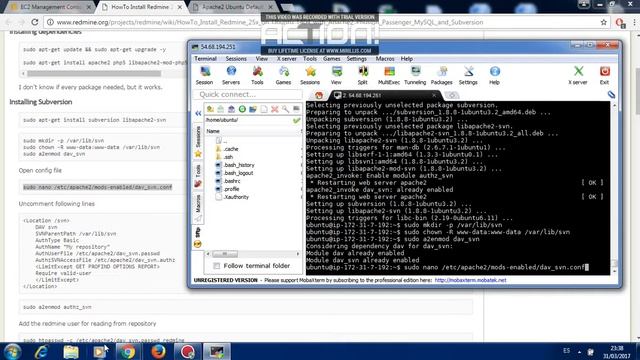Screen dimensions: 640x360
Task: Open the Sessions star toolbar icon
Action: coord(310,76)
